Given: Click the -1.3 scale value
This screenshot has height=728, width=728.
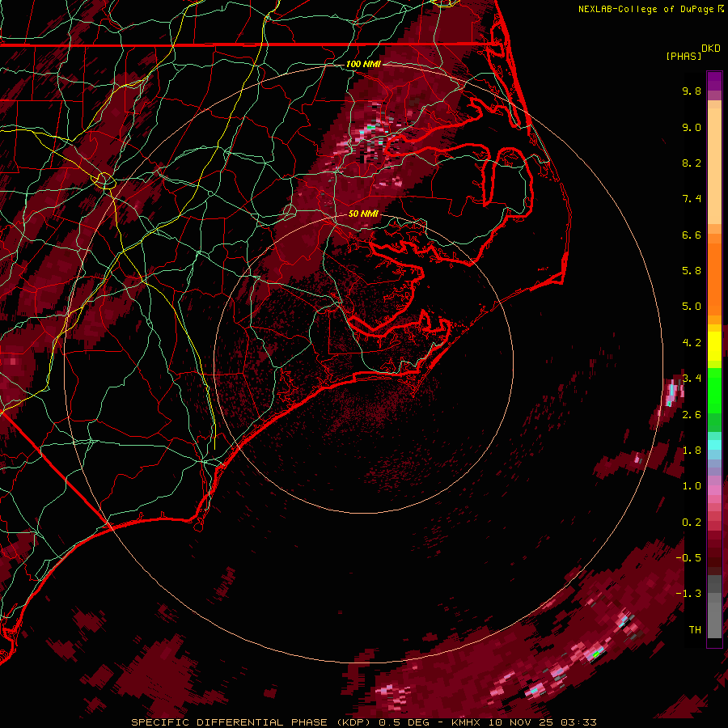Looking at the screenshot, I should point(688,594).
